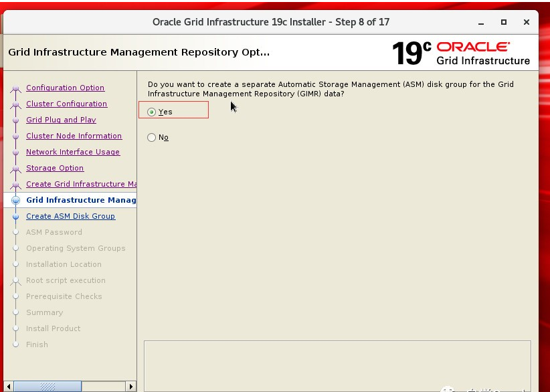550x392 pixels.
Task: Click the Configuration Option step node icon
Action: tap(15, 88)
